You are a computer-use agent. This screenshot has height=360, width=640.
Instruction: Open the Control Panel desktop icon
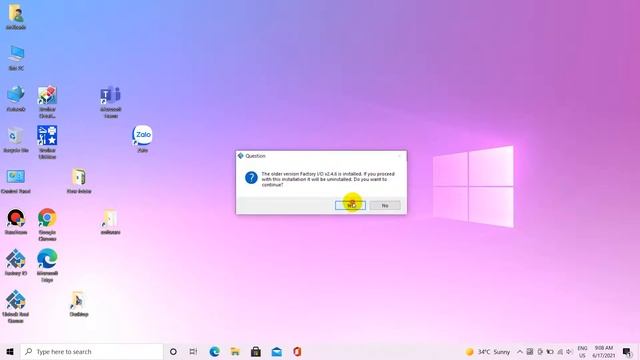point(16,181)
